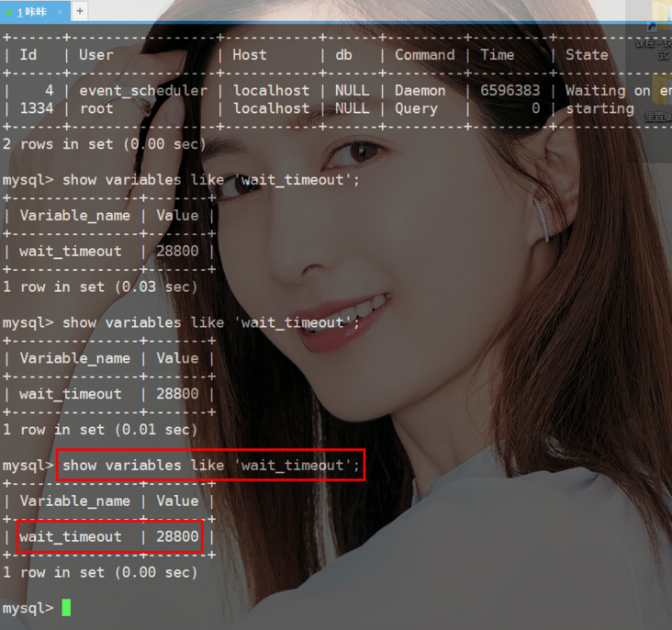Close the '1 咔咔' tab
The image size is (672, 630).
tap(60, 12)
